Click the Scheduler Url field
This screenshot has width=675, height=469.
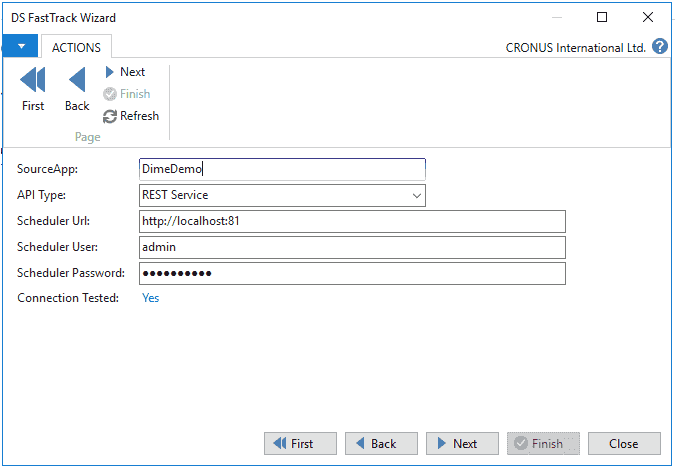pos(352,221)
